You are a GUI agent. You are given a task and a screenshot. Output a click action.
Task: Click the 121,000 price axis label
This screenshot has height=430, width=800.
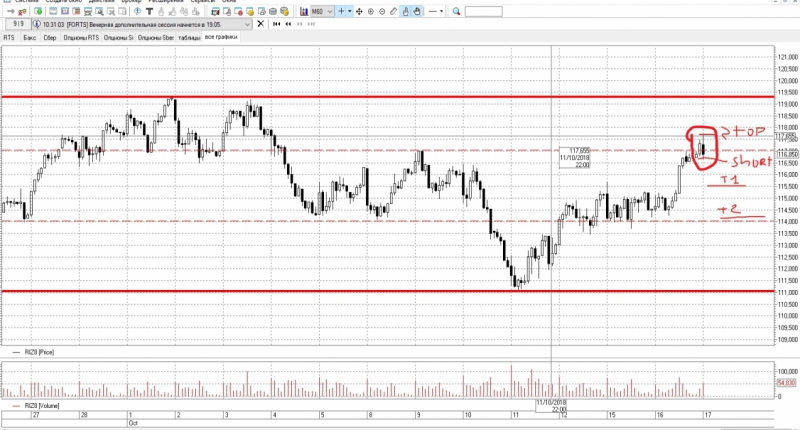(x=787, y=57)
